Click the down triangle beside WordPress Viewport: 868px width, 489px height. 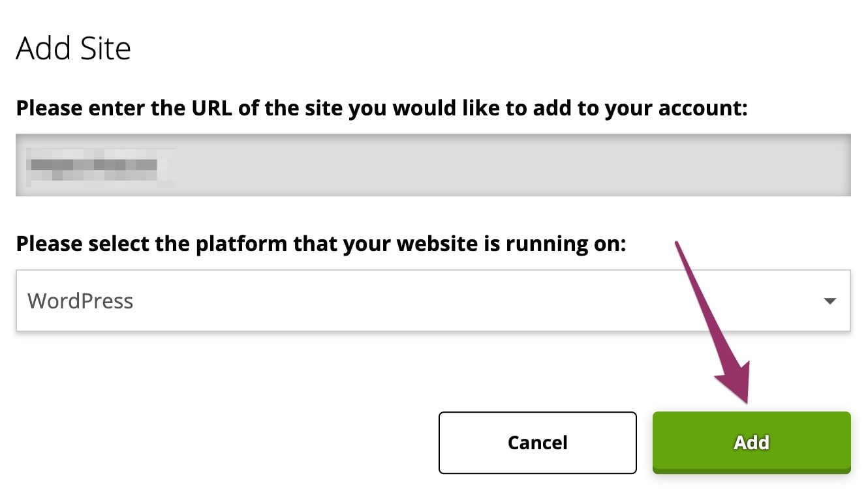(829, 301)
